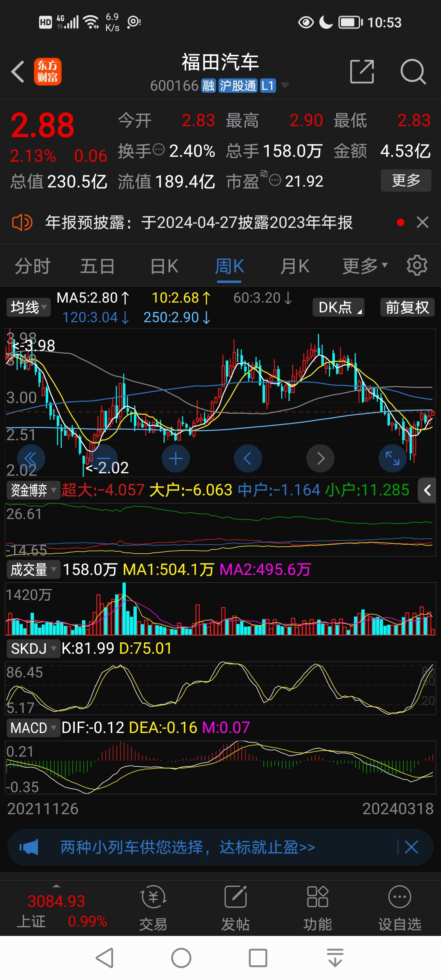Expand stock title dropdown triangle
Screen dimensions: 441x980
click(x=285, y=85)
